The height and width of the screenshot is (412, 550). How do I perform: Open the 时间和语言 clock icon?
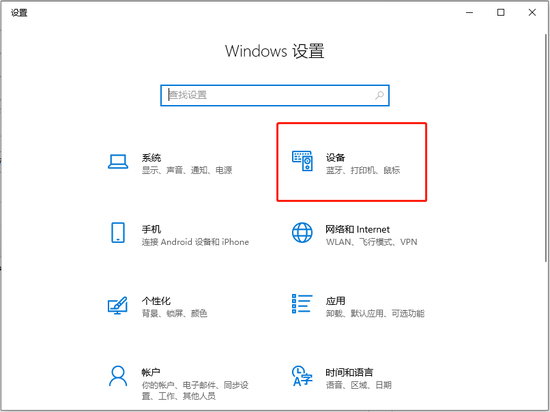point(302,376)
